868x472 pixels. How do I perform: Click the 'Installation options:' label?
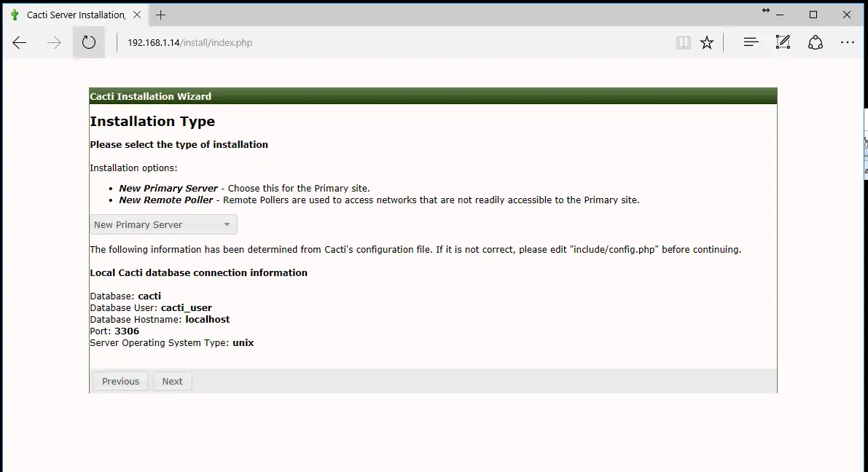point(133,168)
